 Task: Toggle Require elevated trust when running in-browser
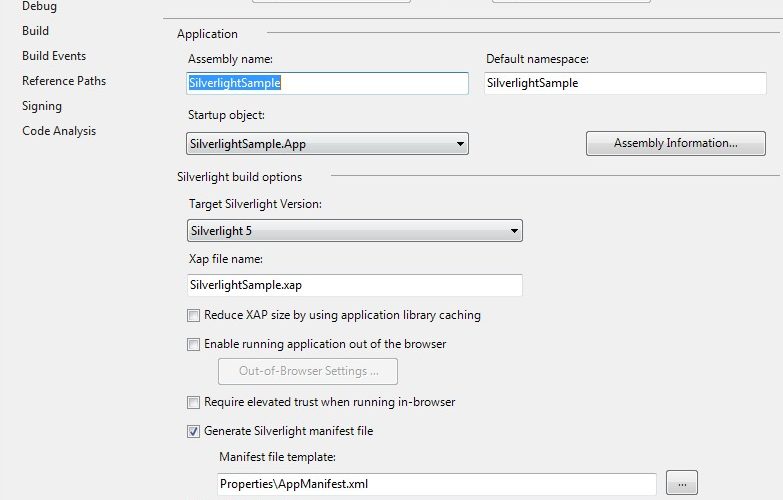tap(194, 403)
